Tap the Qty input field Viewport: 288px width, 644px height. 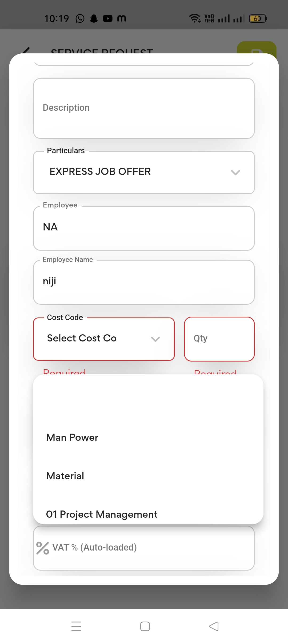pyautogui.click(x=219, y=339)
